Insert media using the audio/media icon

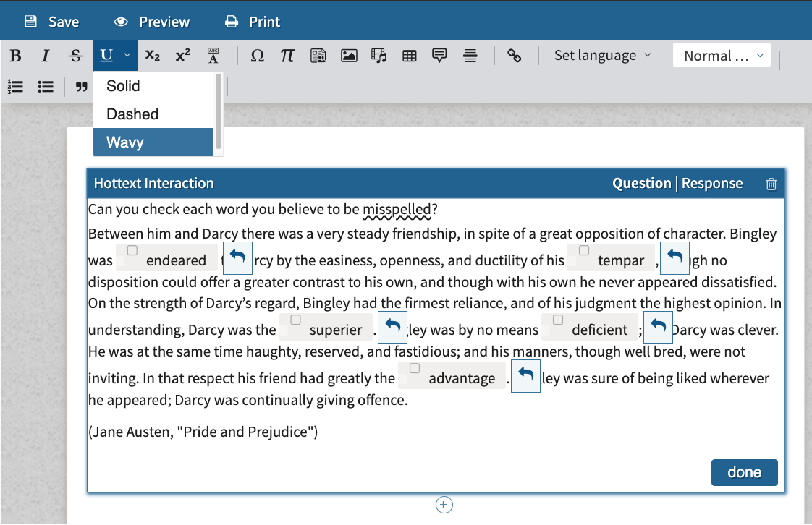(378, 55)
